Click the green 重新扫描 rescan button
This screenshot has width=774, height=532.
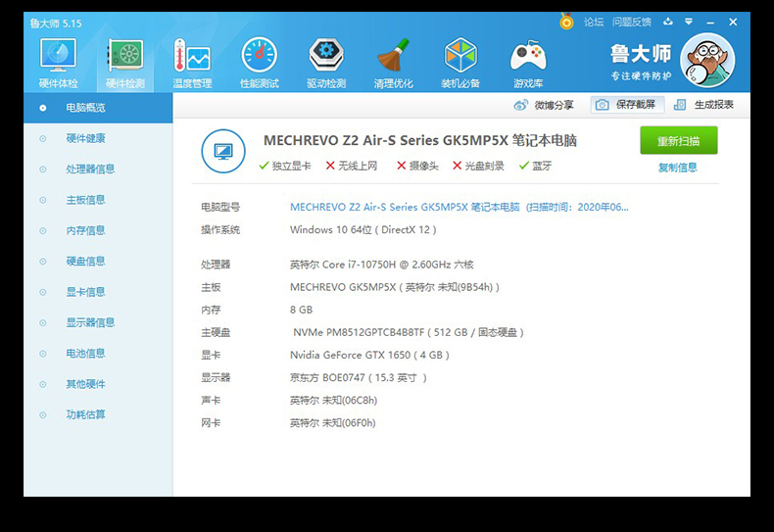click(x=679, y=141)
